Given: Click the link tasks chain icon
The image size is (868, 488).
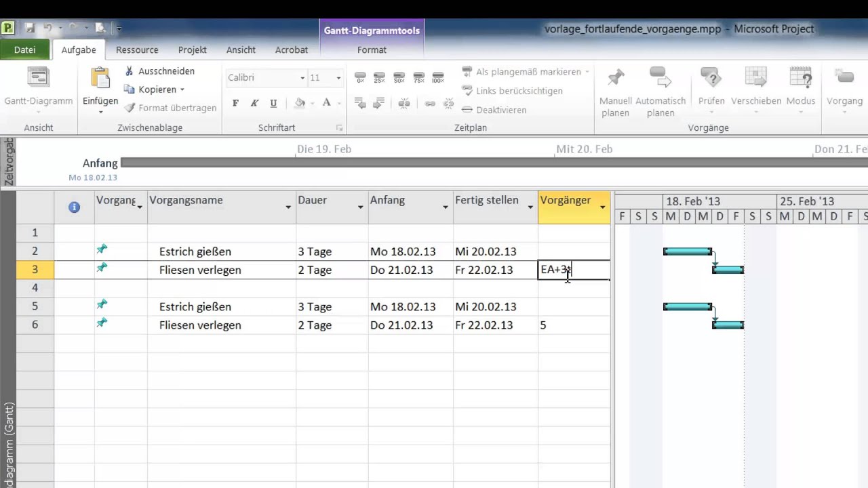Looking at the screenshot, I should [430, 104].
